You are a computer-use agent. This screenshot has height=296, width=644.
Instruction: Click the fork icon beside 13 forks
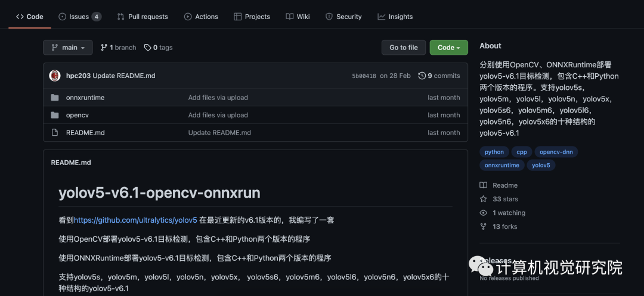coord(484,227)
